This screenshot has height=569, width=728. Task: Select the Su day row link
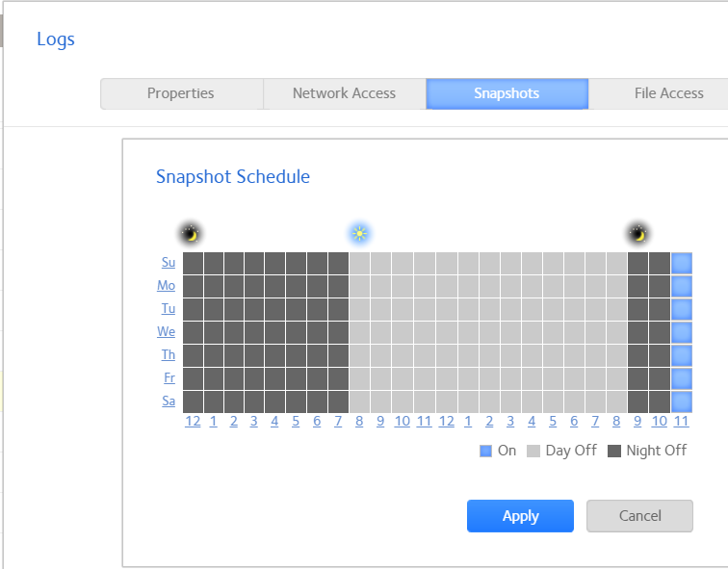click(169, 263)
